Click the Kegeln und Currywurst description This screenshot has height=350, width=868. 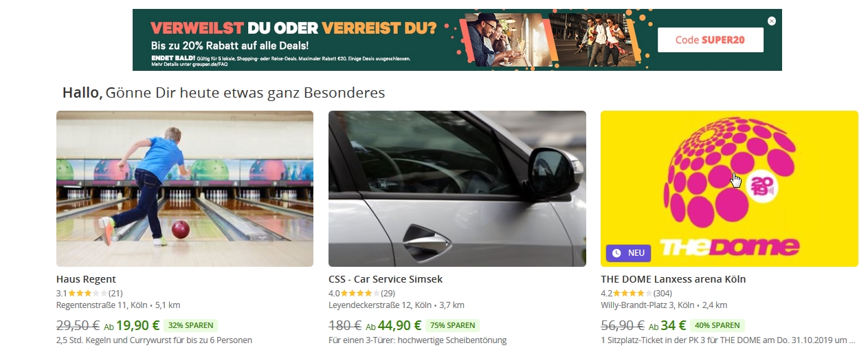(x=154, y=340)
